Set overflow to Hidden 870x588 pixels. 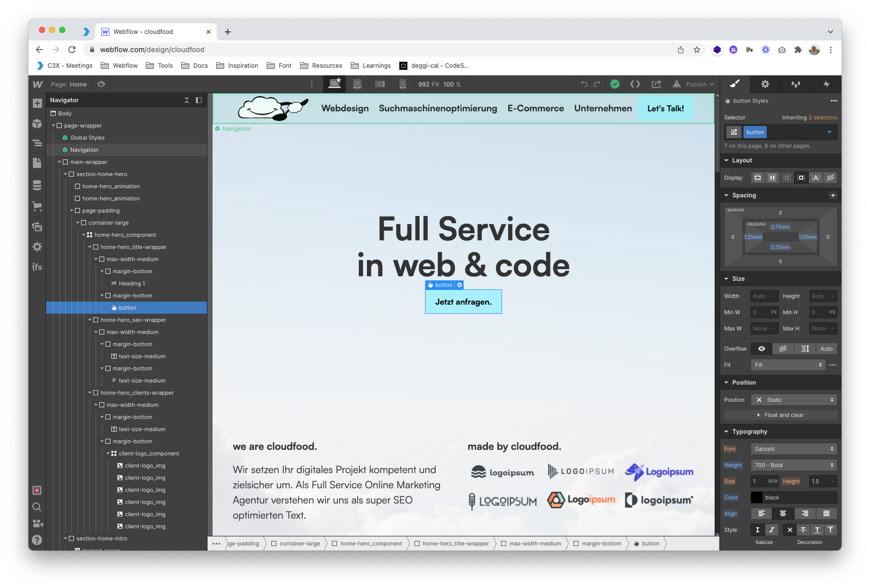(783, 349)
